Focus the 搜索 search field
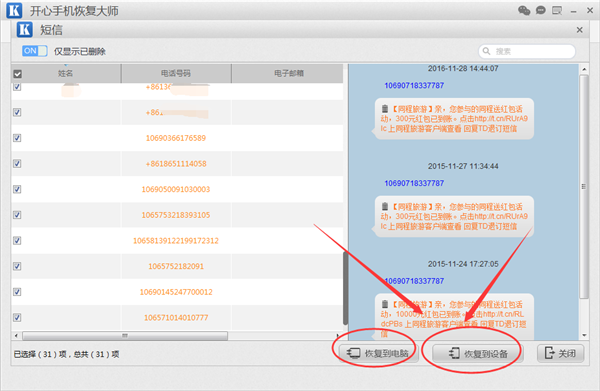Viewport: 600px width, 391px height. click(527, 51)
